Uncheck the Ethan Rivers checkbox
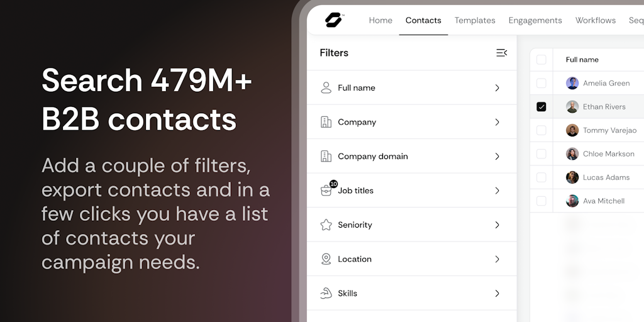Image resolution: width=644 pixels, height=322 pixels. point(541,107)
